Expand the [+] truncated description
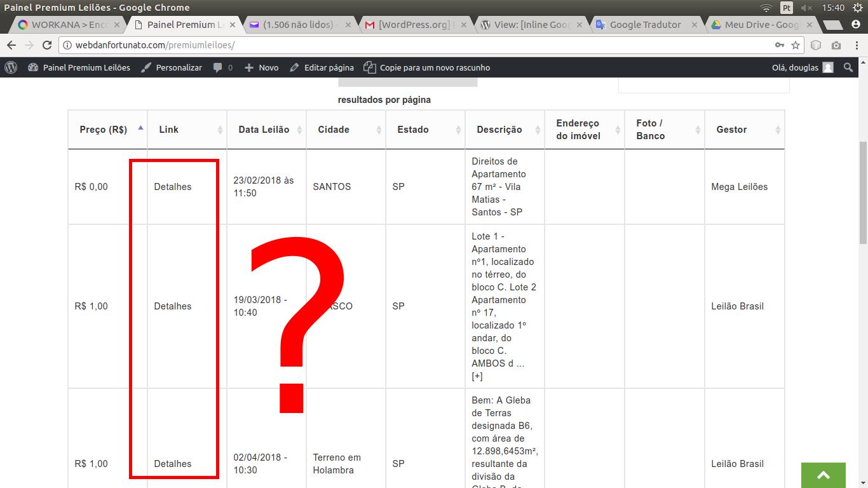This screenshot has height=488, width=868. pos(477,376)
